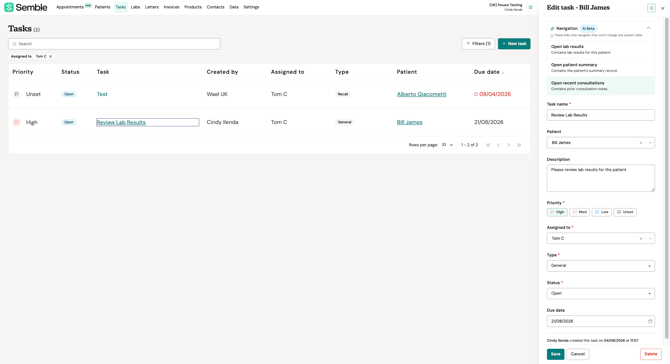The width and height of the screenshot is (670, 364).
Task: Open the Test task link
Action: (x=102, y=94)
